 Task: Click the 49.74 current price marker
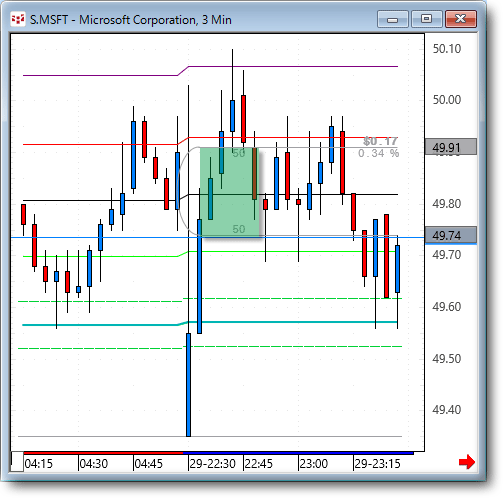[451, 235]
